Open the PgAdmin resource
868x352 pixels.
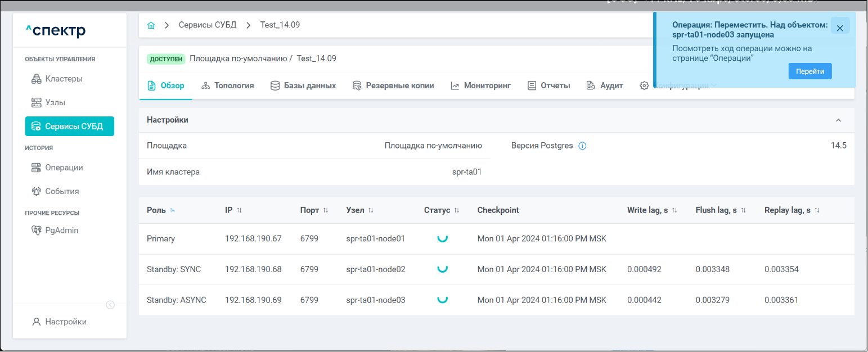(x=61, y=230)
